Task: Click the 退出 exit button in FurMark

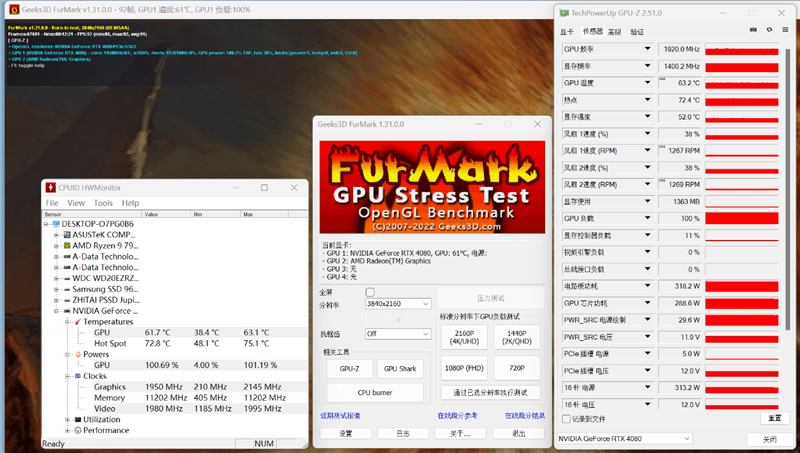Action: click(x=518, y=433)
